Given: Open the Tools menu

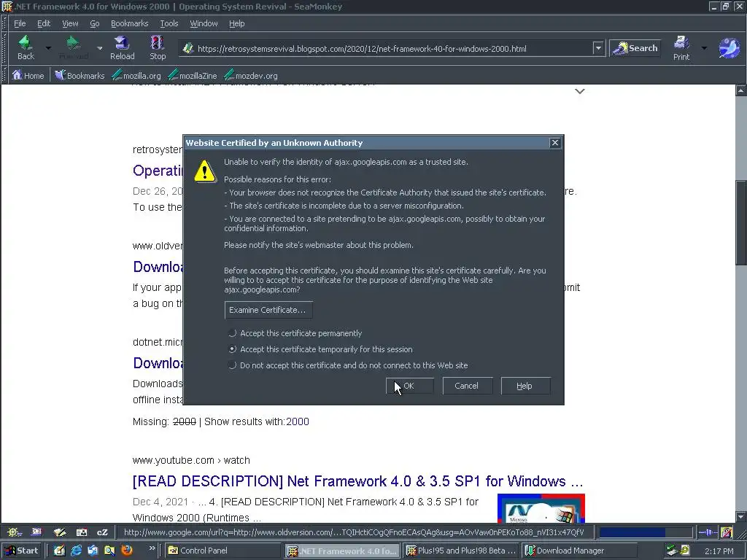Looking at the screenshot, I should (169, 23).
